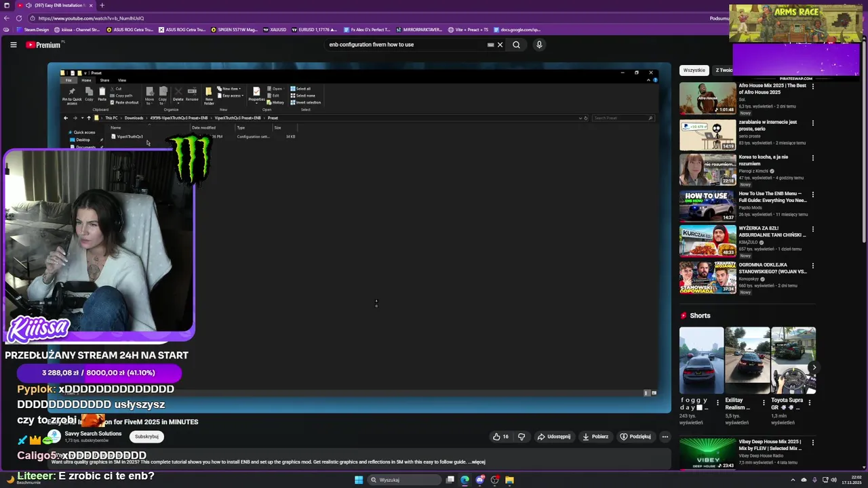Open the docs.google.com bookmark
Viewport: 868px width, 488px height.
(x=517, y=30)
